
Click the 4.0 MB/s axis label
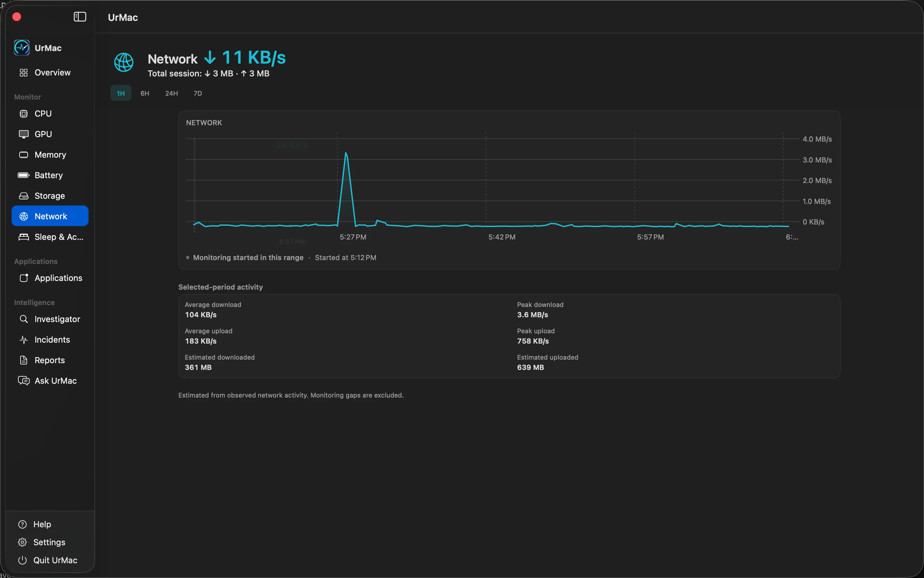tap(817, 139)
